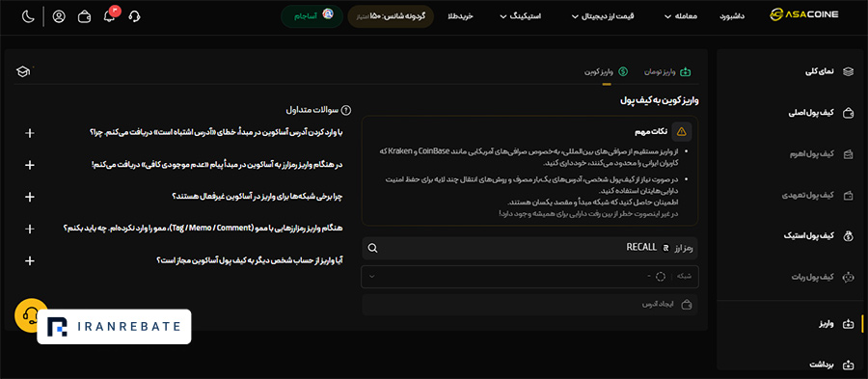Open the قیمت ارز دیجیتال dropdown
Screen dimensions: 868x379
(603, 16)
